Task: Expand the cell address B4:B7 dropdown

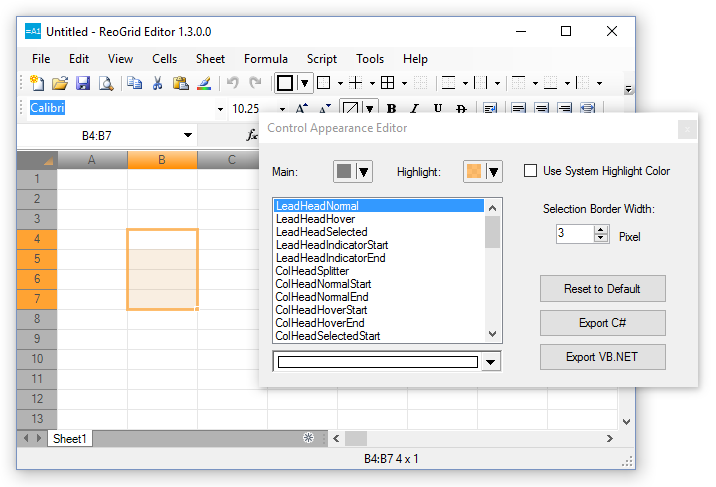Action: 188,135
